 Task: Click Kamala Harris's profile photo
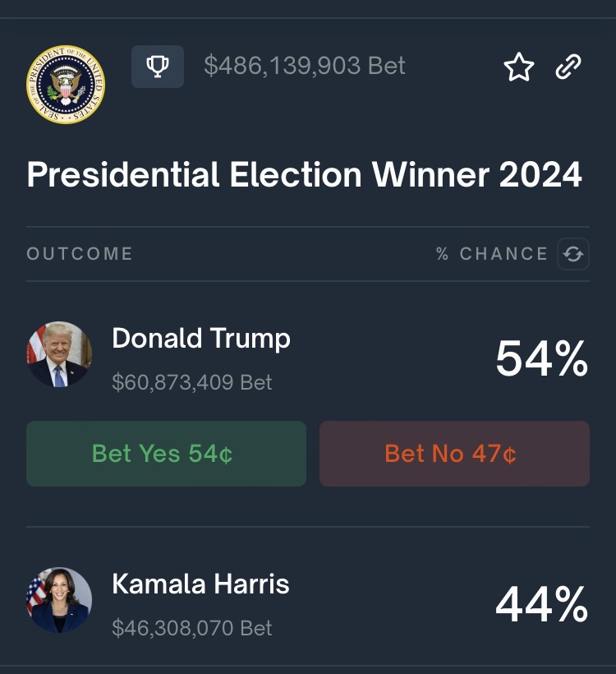click(x=59, y=600)
